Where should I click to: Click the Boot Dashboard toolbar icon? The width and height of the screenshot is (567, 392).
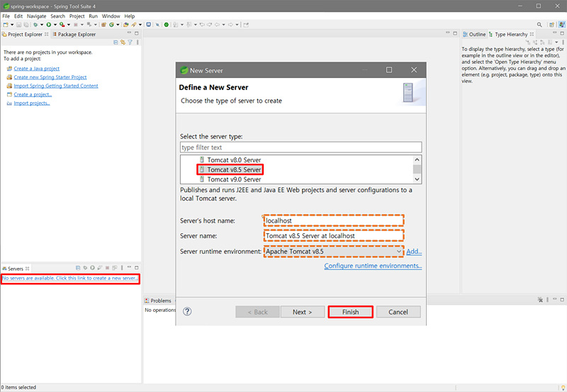[x=149, y=25]
